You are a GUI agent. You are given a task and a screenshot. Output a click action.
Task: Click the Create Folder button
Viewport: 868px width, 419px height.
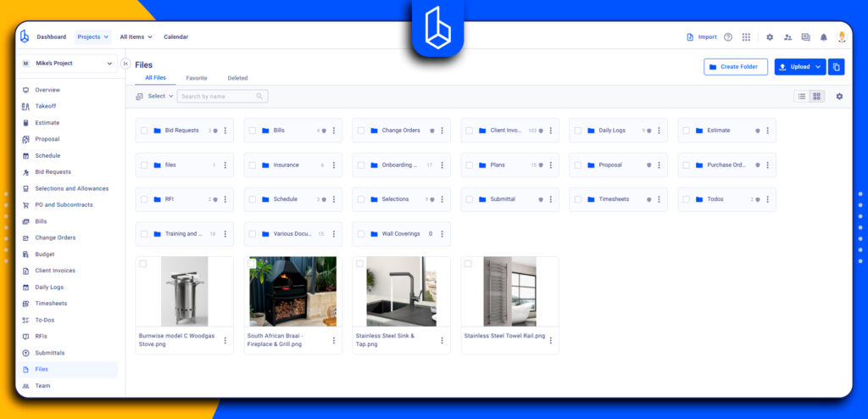(736, 67)
